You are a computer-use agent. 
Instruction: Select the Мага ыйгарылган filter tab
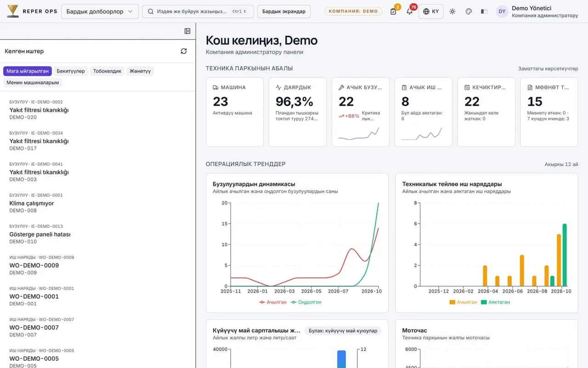point(28,71)
